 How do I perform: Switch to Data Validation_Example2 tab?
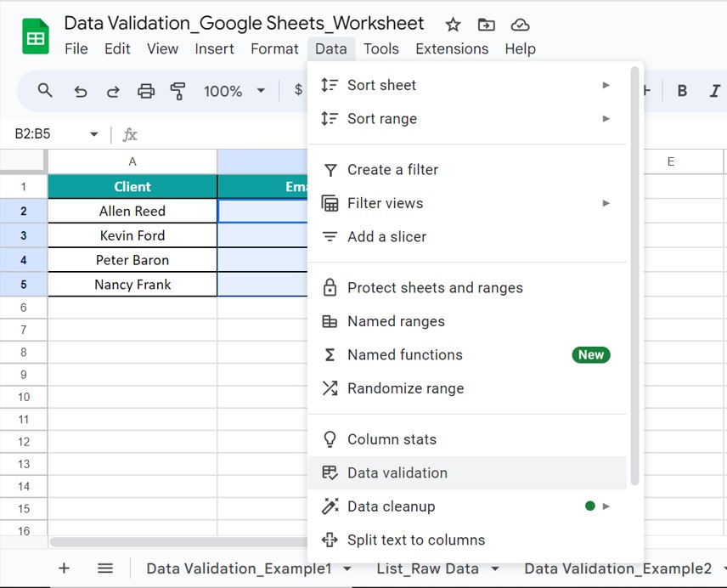(x=617, y=568)
